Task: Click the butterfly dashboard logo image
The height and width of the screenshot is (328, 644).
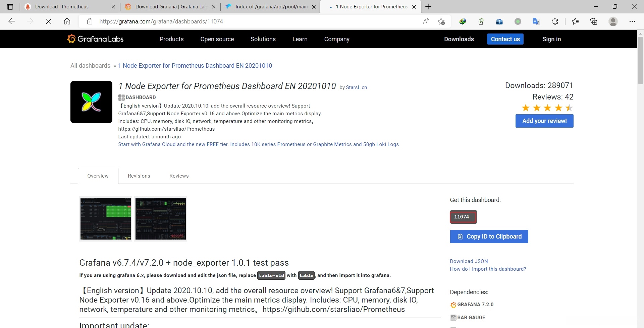Action: pyautogui.click(x=91, y=102)
